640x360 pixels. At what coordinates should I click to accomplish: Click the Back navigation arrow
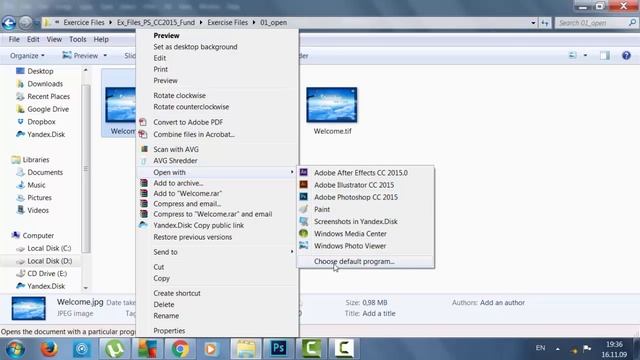(9, 23)
